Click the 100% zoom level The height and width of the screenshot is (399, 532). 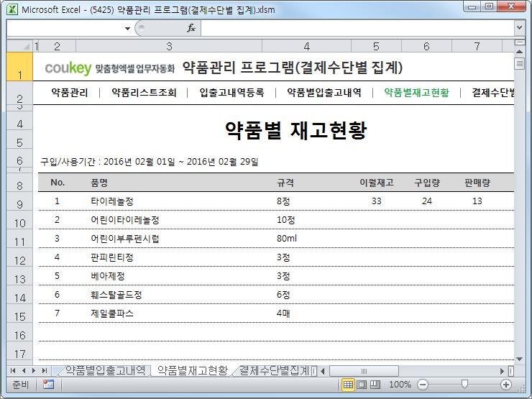(x=400, y=385)
